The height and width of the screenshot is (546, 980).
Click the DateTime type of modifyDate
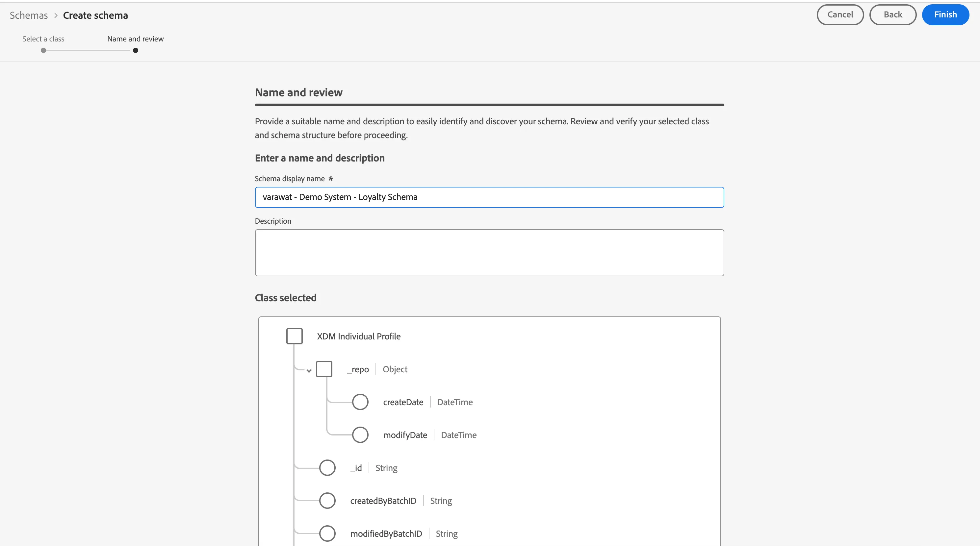pyautogui.click(x=459, y=435)
